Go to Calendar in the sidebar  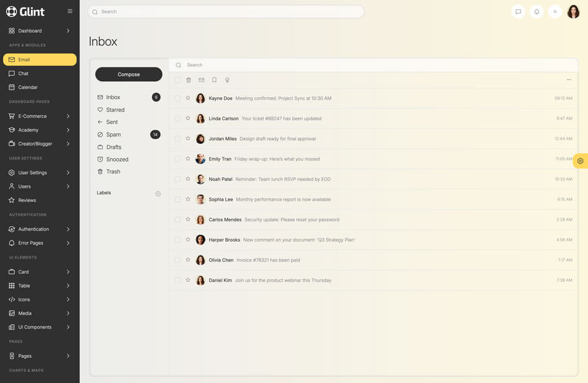(x=28, y=87)
